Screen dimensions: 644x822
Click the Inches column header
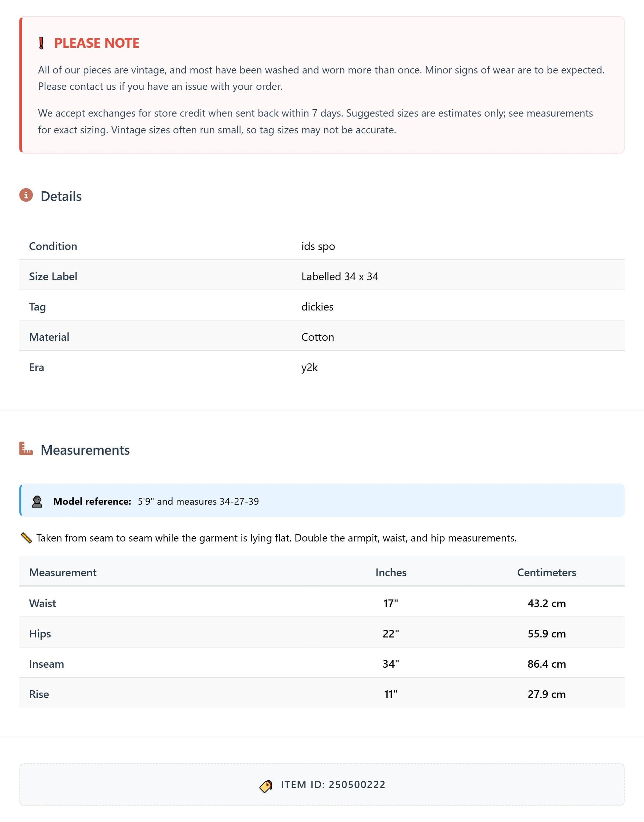tap(391, 572)
